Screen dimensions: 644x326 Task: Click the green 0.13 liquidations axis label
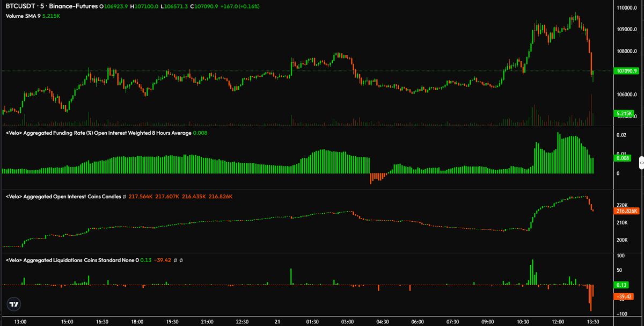(x=622, y=285)
